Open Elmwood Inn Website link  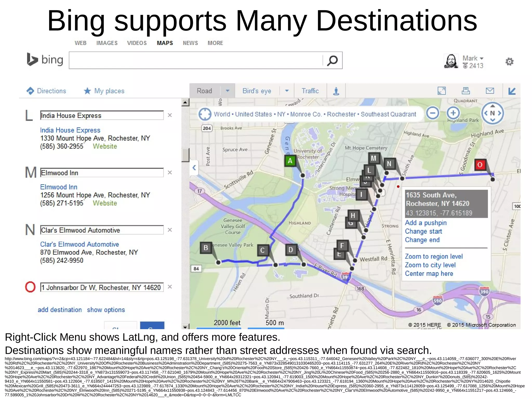click(x=105, y=203)
